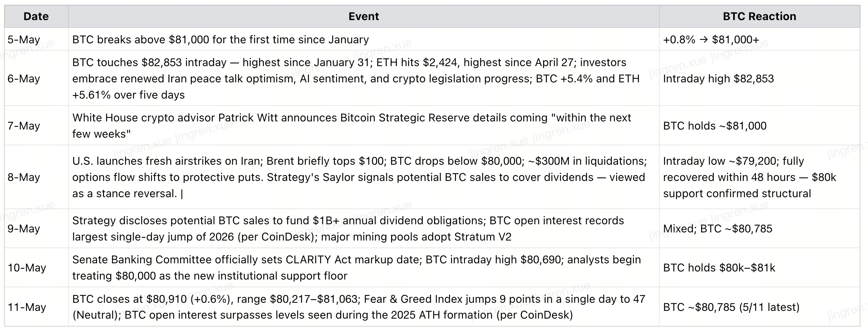Click the 'Intraday high $82,853' reaction cell

point(759,78)
